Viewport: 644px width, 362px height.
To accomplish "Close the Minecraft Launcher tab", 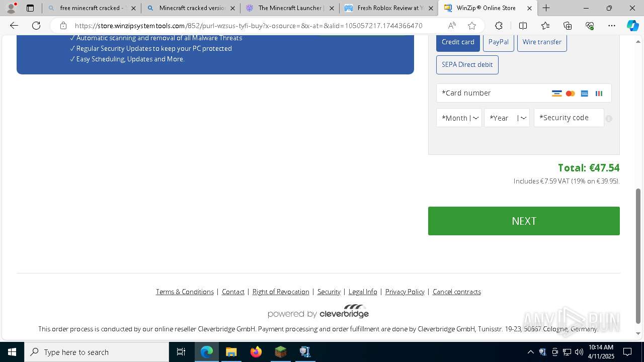I will click(331, 8).
